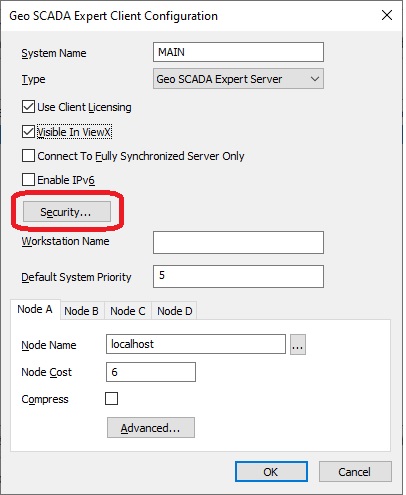Viewport: 406px width, 495px height.
Task: Enable the Compress checkbox
Action: [111, 399]
